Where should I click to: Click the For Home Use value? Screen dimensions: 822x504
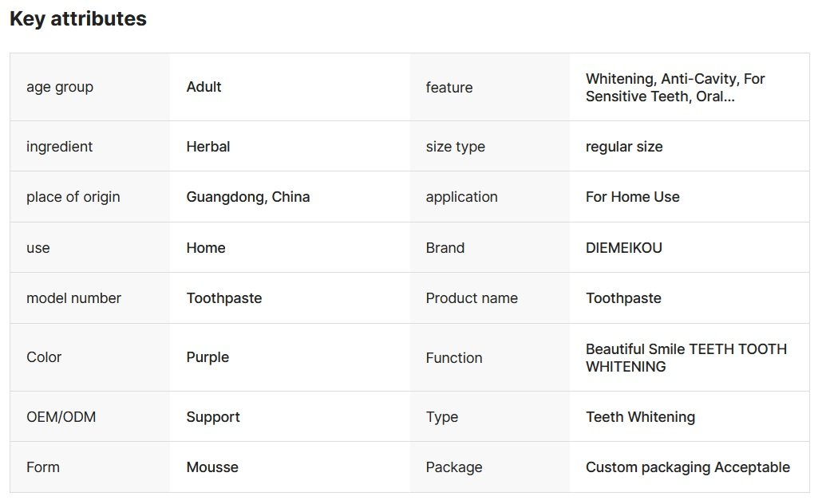[633, 197]
